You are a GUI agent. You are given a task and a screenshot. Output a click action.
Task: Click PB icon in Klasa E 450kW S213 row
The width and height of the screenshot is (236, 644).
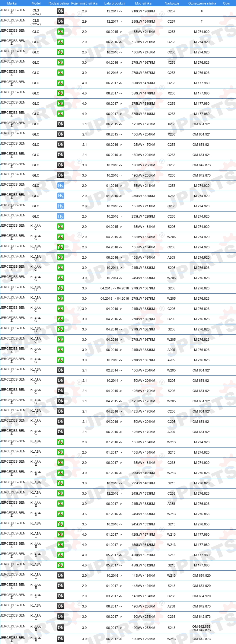click(61, 565)
